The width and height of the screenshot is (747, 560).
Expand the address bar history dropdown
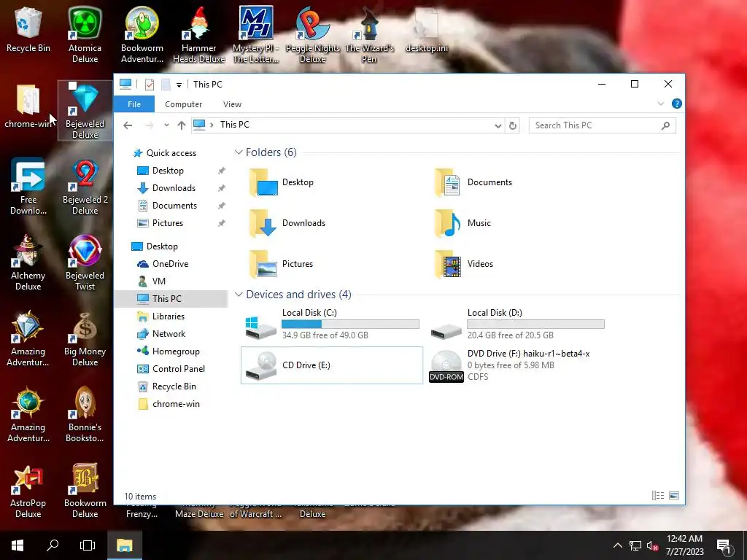[498, 125]
